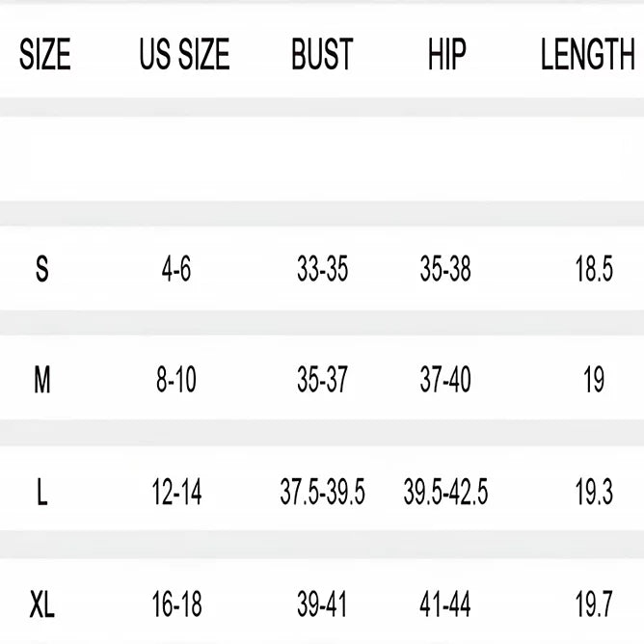Click the US SIZE column header

[x=184, y=54]
